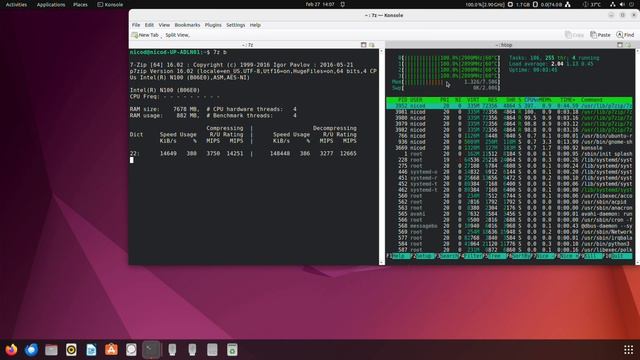Open the Help app from the dock

point(131,350)
